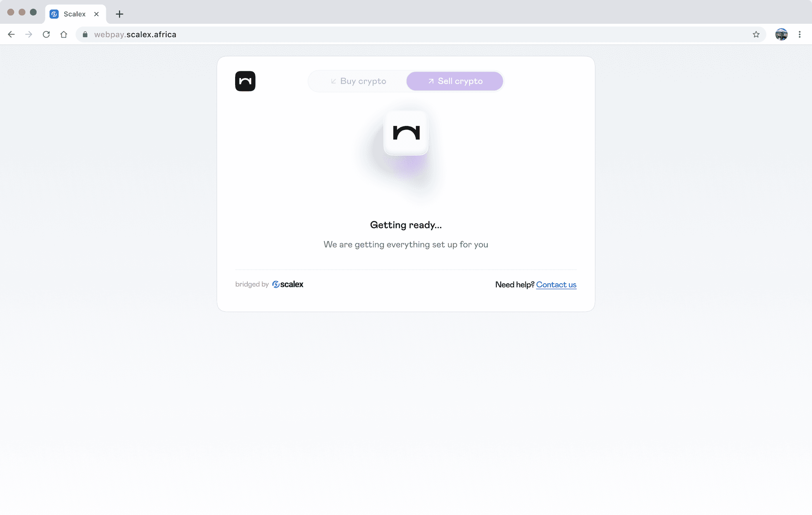Click the Sell crypto arrow icon

coord(431,81)
